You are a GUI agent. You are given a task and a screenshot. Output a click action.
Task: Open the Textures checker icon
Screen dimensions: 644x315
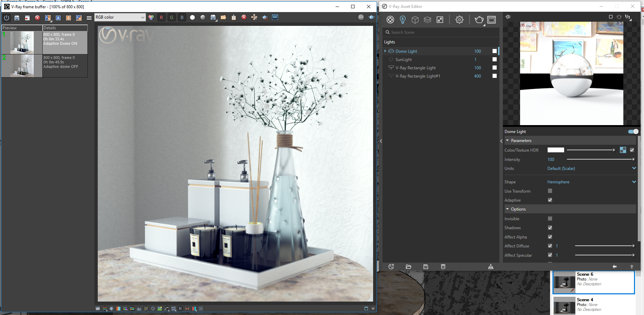point(440,20)
